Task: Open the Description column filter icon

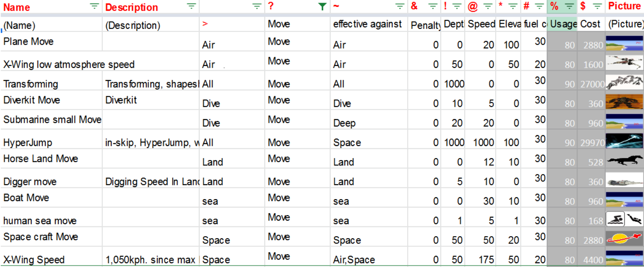Action: click(191, 6)
